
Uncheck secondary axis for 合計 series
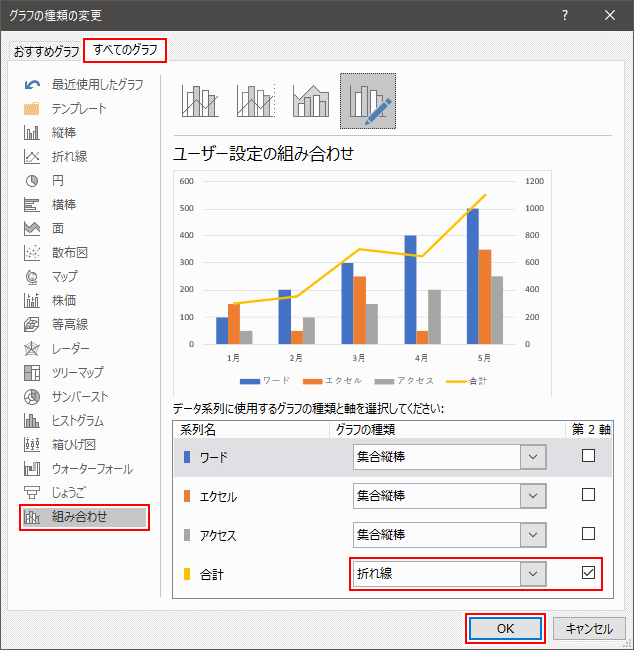588,573
